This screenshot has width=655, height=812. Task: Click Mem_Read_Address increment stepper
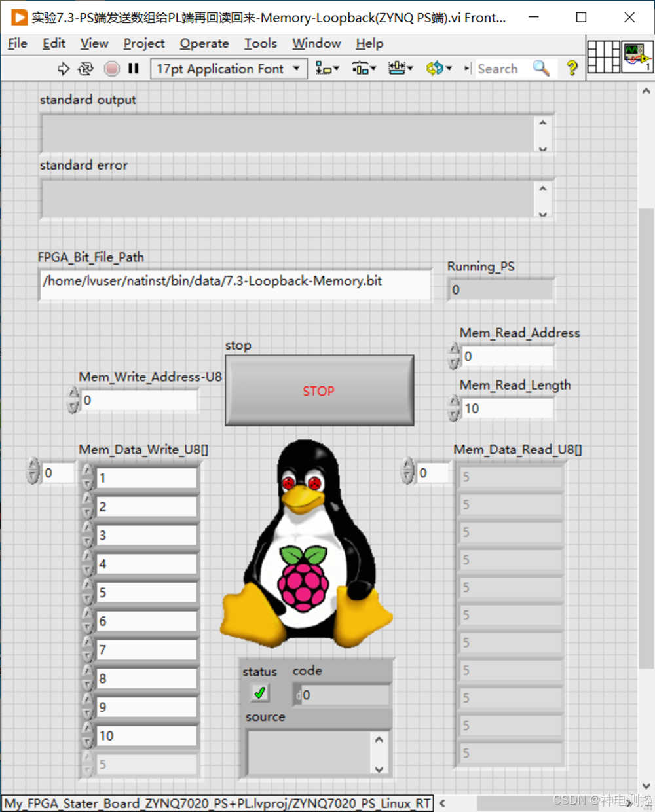[x=455, y=350]
